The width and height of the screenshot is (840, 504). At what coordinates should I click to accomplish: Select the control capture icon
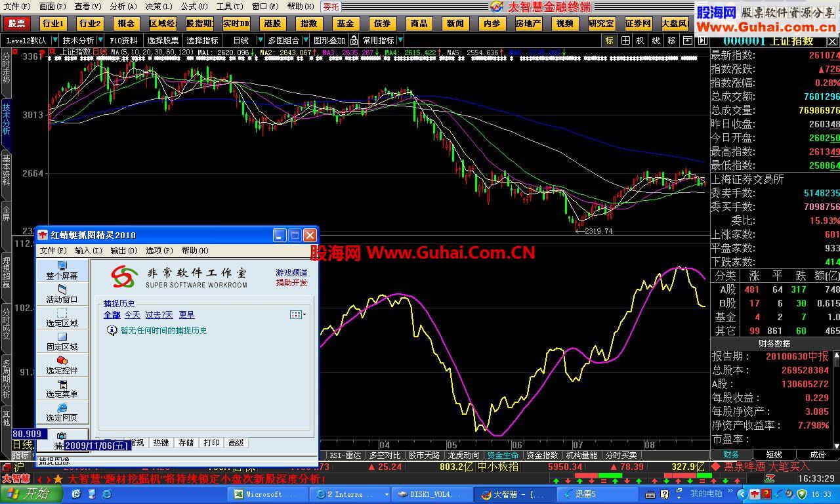tap(62, 360)
